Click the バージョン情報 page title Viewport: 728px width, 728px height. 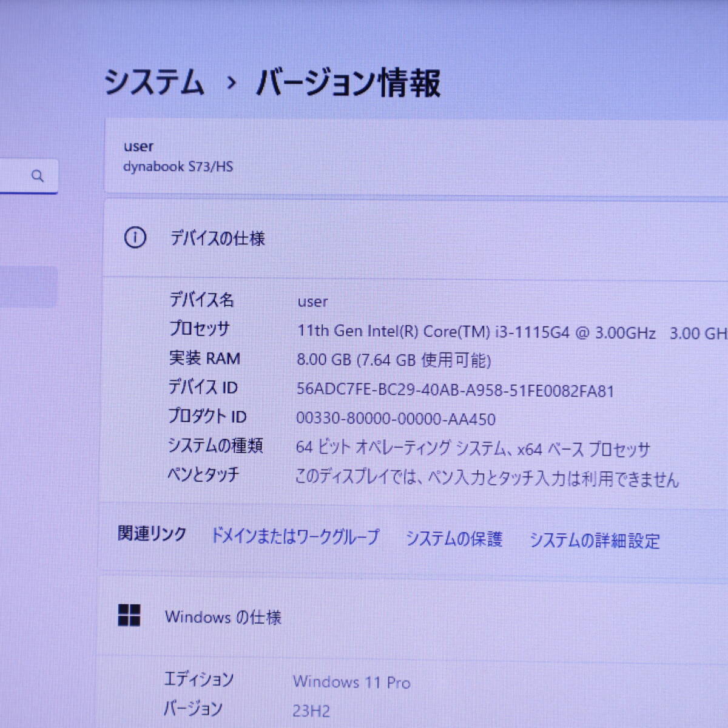pyautogui.click(x=348, y=83)
